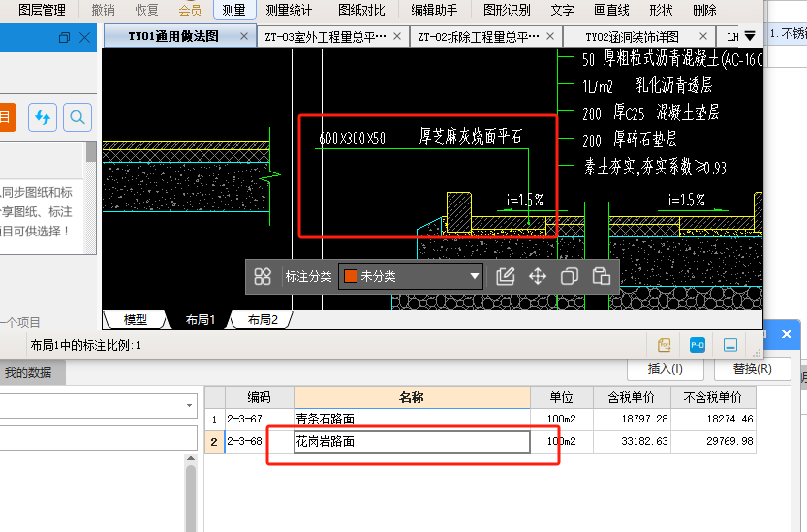Switch to the 布局2 layout tab
The width and height of the screenshot is (807, 532).
click(263, 320)
